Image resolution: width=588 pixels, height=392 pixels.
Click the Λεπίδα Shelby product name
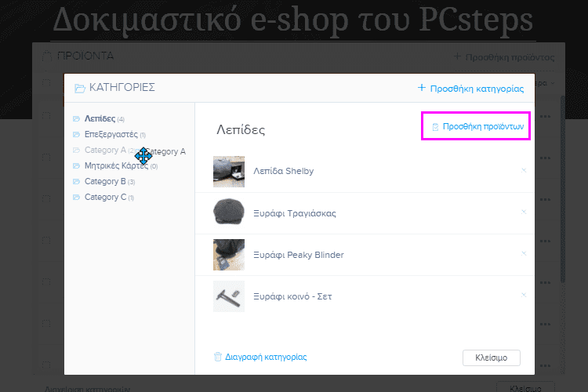284,171
